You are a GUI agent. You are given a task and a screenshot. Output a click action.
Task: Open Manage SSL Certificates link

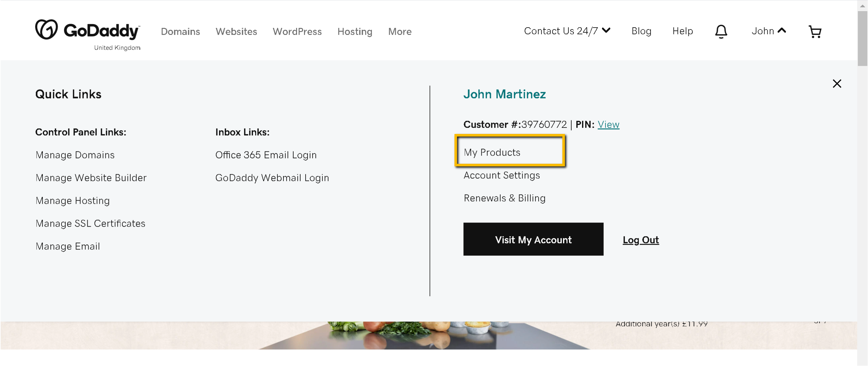coord(90,223)
